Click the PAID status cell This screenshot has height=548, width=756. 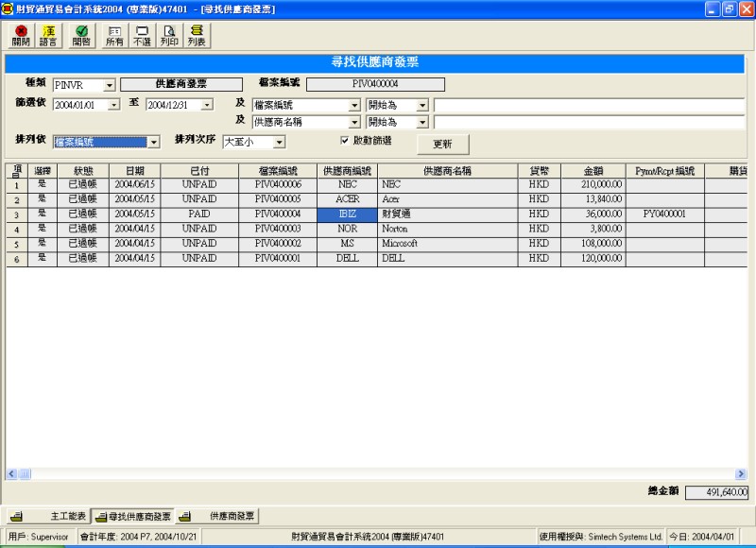pyautogui.click(x=199, y=214)
